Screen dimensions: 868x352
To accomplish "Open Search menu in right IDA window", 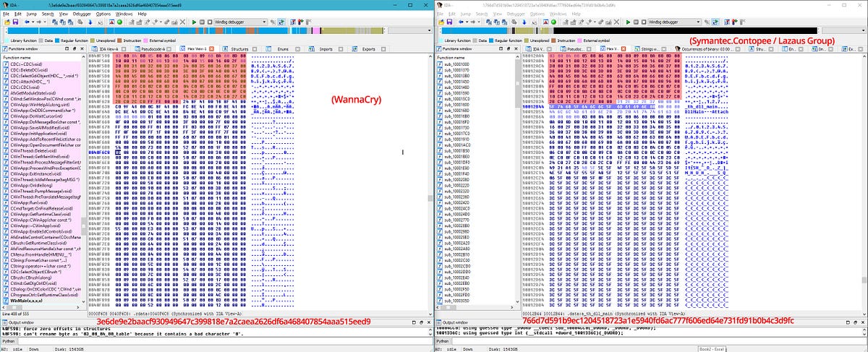I will [x=482, y=14].
